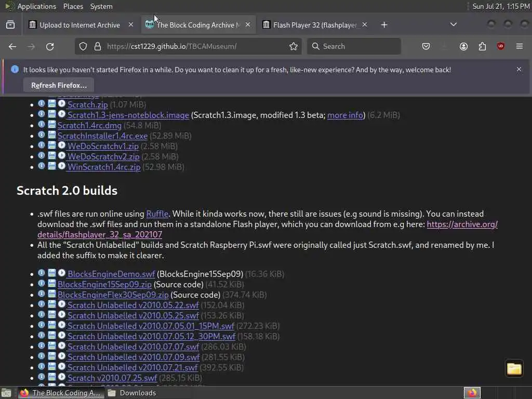Close the Flash Player 32 tab
The height and width of the screenshot is (399, 532).
coord(364,24)
